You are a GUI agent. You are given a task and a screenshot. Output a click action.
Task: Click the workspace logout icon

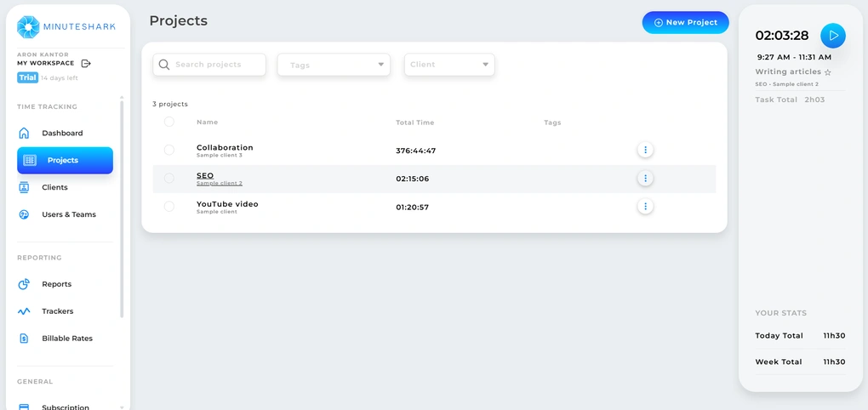pos(86,64)
